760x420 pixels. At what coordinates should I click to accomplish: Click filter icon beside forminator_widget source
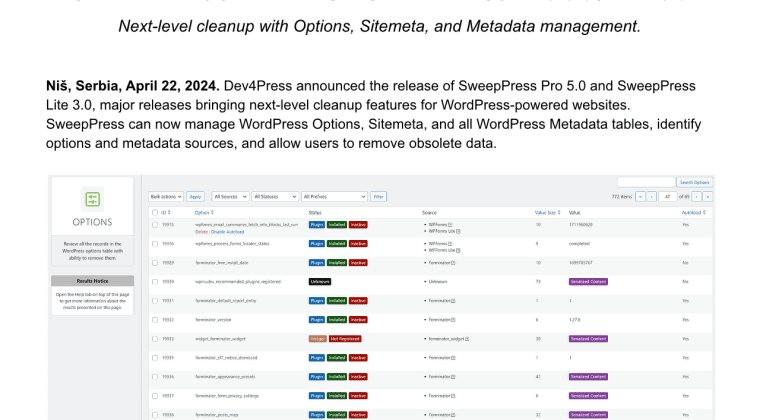click(x=467, y=339)
